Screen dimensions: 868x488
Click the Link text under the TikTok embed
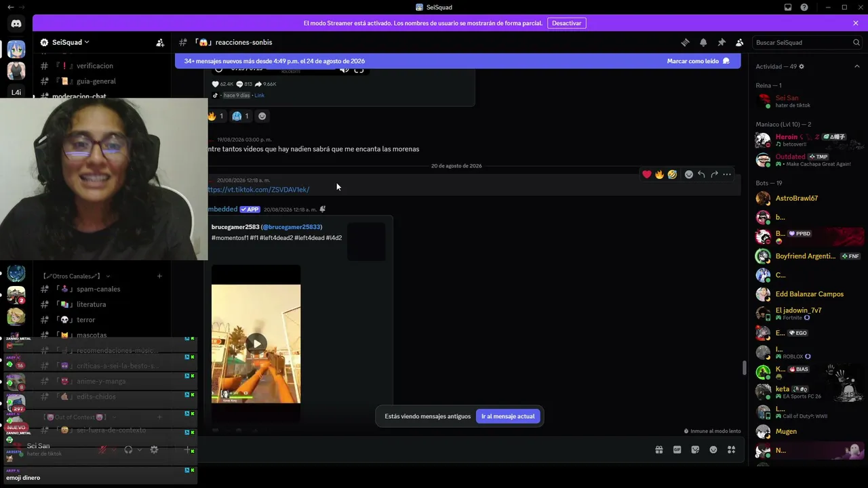pos(259,96)
